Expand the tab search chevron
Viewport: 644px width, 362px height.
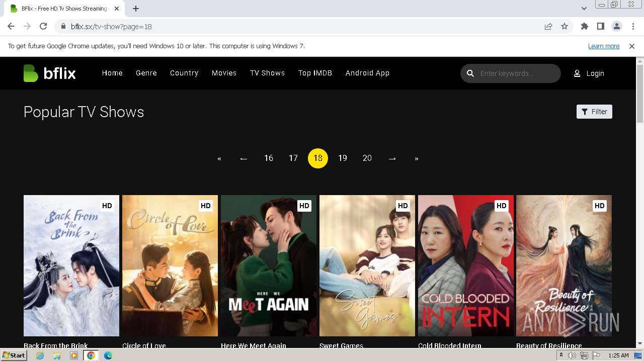coord(584,9)
